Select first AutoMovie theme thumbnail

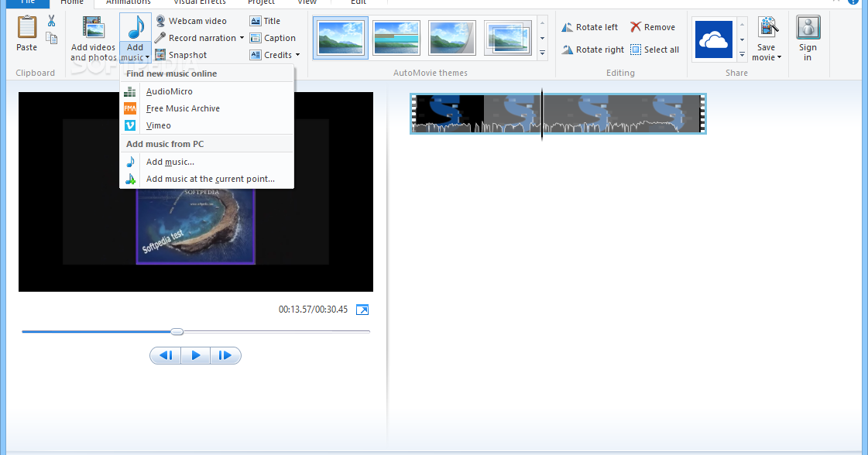click(x=341, y=38)
